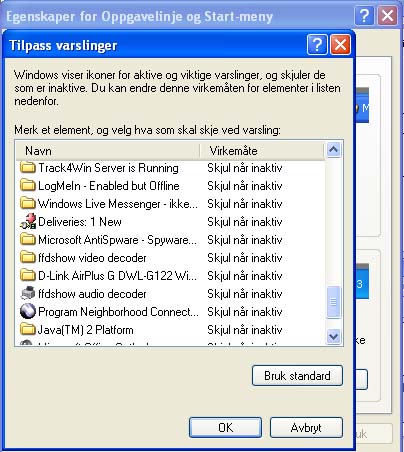Change behavior for Java(TM) 2 Platform row
The height and width of the screenshot is (452, 404).
tap(245, 330)
